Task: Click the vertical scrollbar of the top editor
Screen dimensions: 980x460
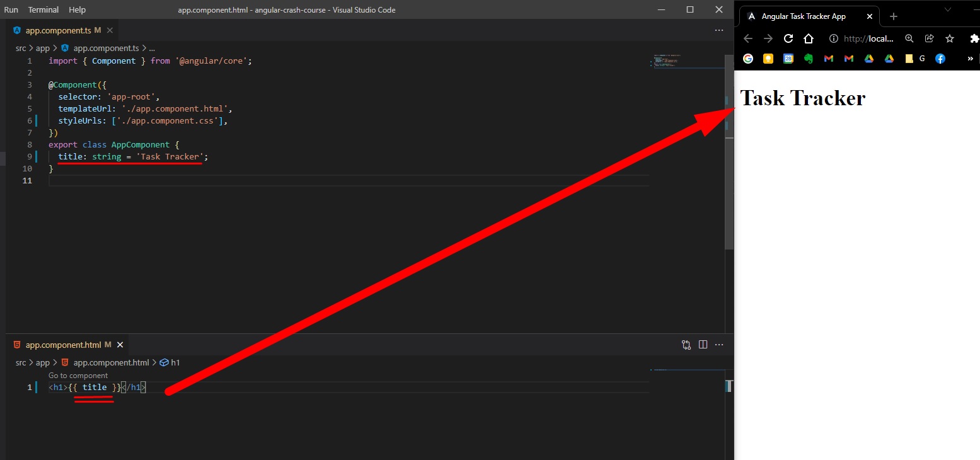Action: point(729,151)
